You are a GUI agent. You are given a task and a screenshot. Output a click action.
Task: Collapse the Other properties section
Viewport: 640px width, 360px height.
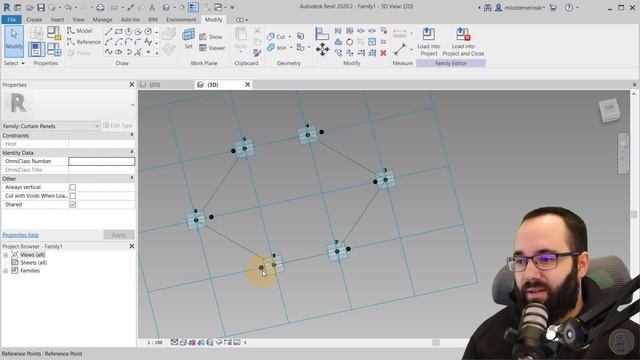[132, 178]
